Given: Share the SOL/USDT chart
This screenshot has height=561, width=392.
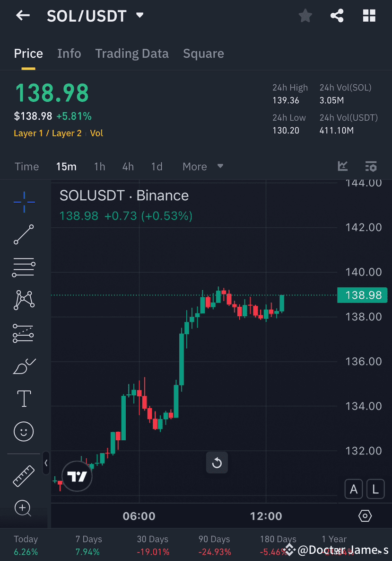Looking at the screenshot, I should (x=337, y=16).
